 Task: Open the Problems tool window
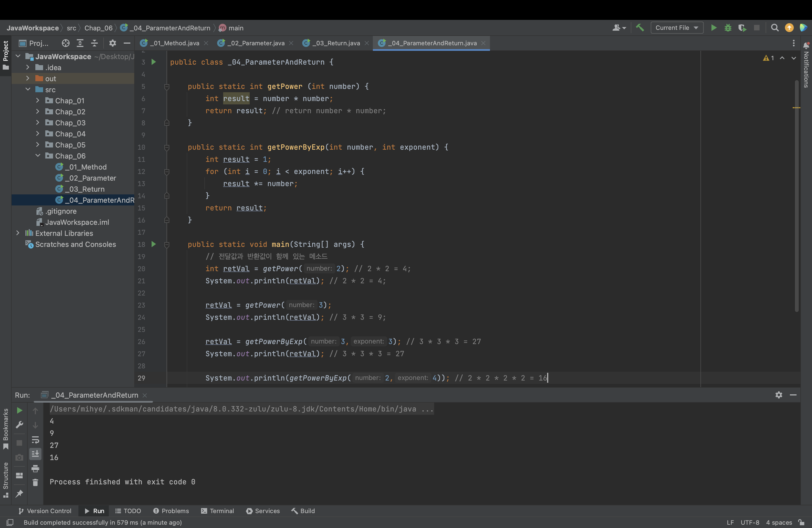point(171,511)
